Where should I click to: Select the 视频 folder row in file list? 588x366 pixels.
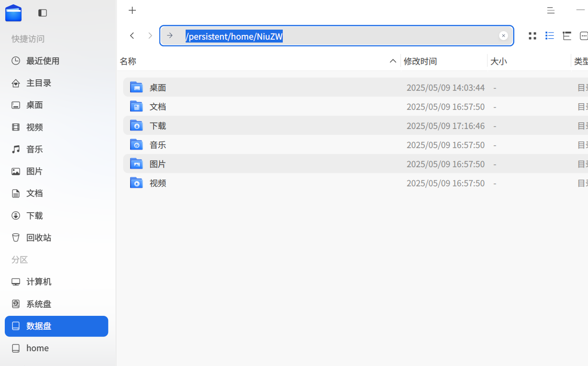tap(355, 183)
